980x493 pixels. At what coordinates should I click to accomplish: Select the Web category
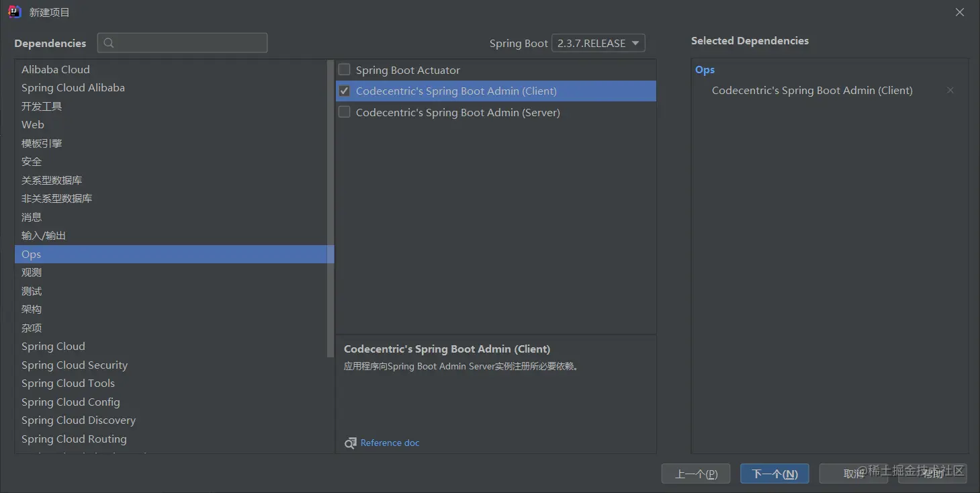tap(171, 125)
